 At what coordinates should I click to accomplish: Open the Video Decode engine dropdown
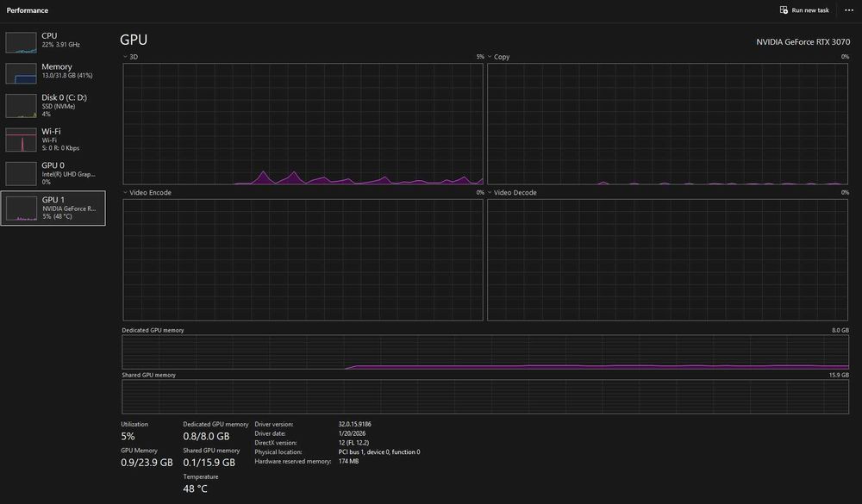511,192
